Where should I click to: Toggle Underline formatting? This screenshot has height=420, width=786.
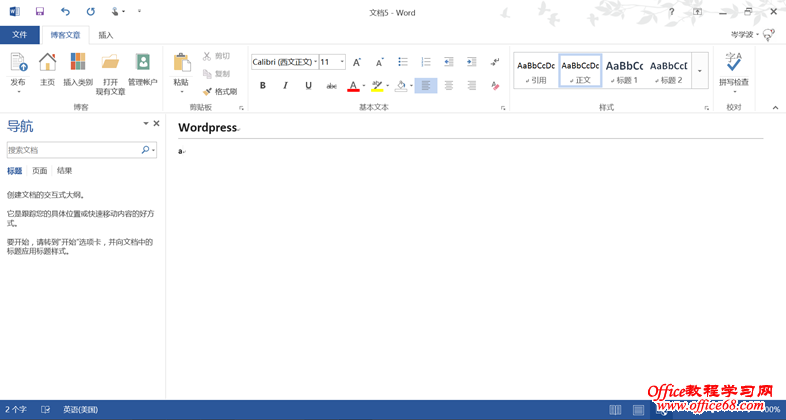(x=308, y=86)
